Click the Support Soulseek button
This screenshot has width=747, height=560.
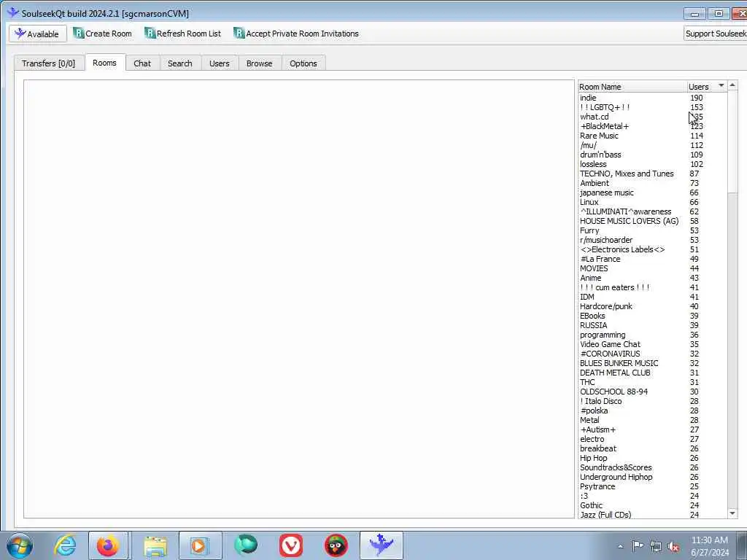point(716,34)
